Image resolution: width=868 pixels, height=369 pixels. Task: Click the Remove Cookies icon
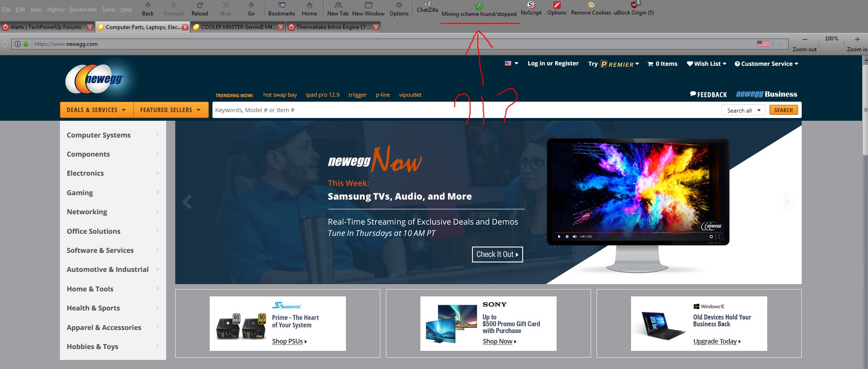[591, 5]
